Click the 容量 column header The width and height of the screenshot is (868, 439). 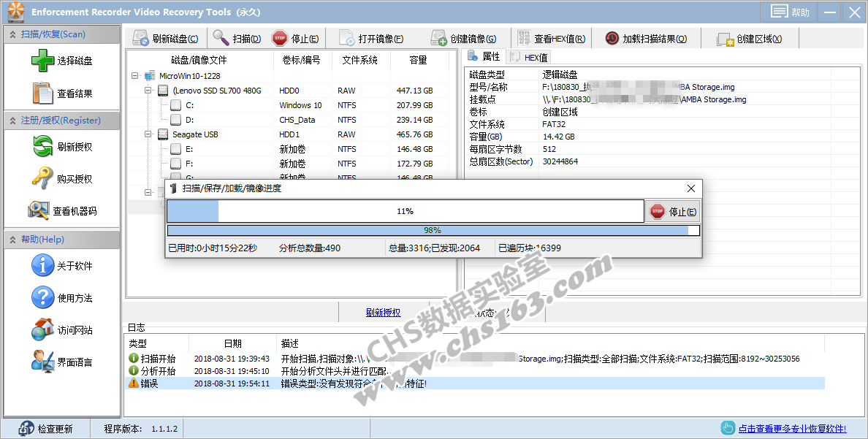point(419,60)
